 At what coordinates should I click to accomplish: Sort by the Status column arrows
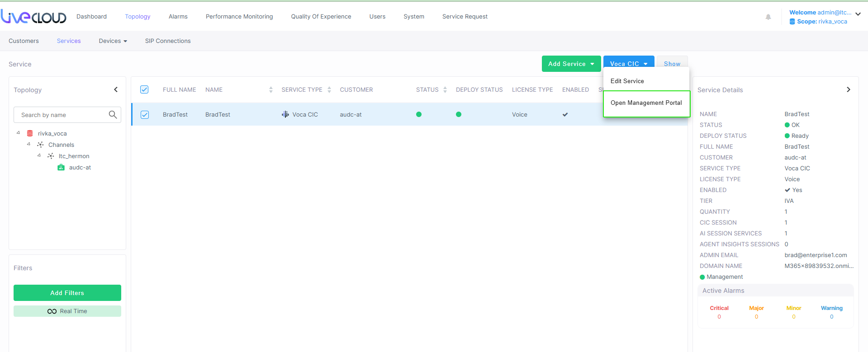tap(445, 90)
